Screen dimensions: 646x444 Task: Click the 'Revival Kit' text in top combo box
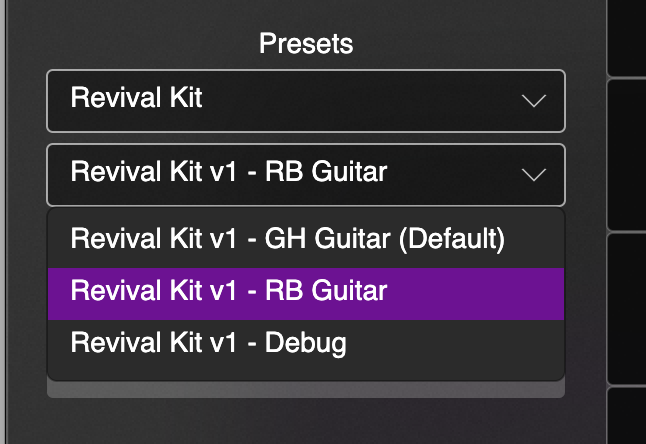[x=136, y=99]
